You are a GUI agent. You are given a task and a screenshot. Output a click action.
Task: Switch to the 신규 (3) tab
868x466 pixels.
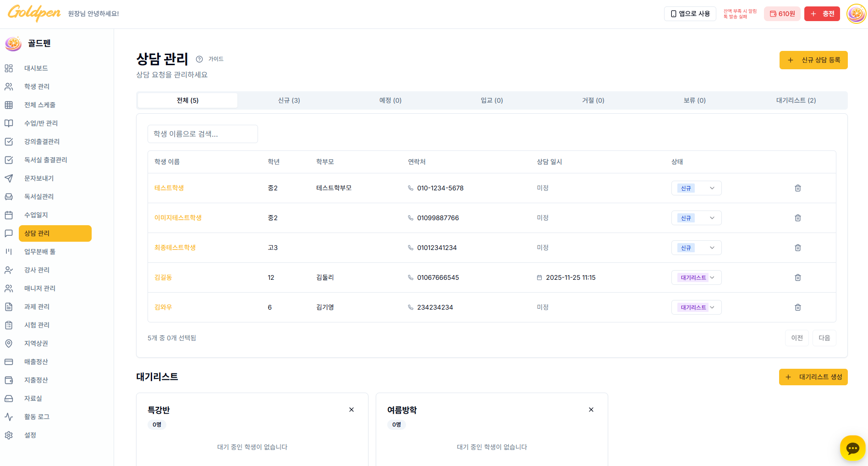click(289, 100)
